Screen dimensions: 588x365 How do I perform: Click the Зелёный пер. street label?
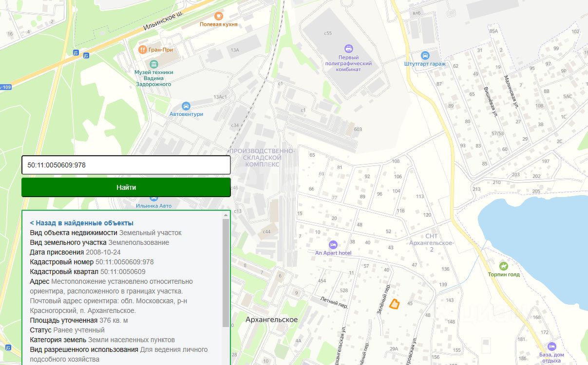(x=384, y=298)
